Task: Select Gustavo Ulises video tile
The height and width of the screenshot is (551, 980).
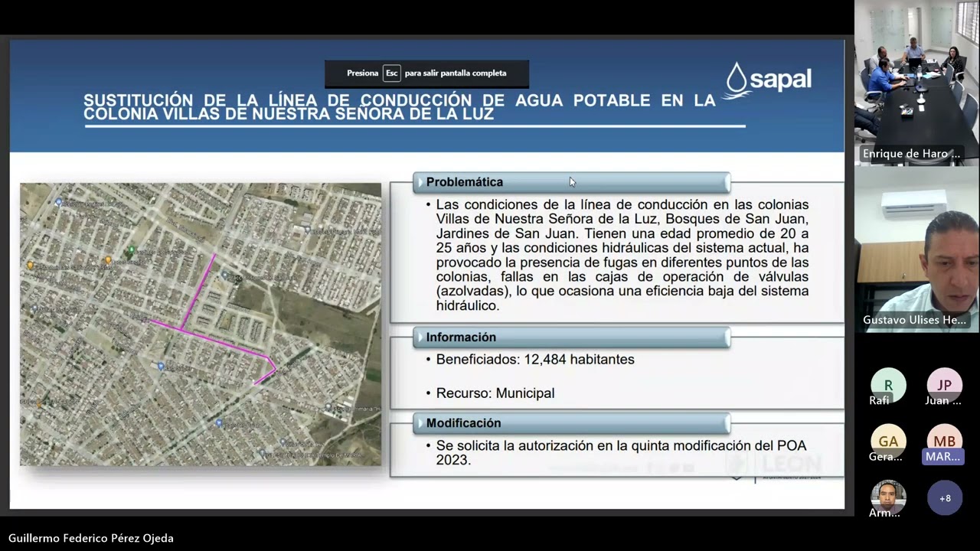Action: click(916, 249)
